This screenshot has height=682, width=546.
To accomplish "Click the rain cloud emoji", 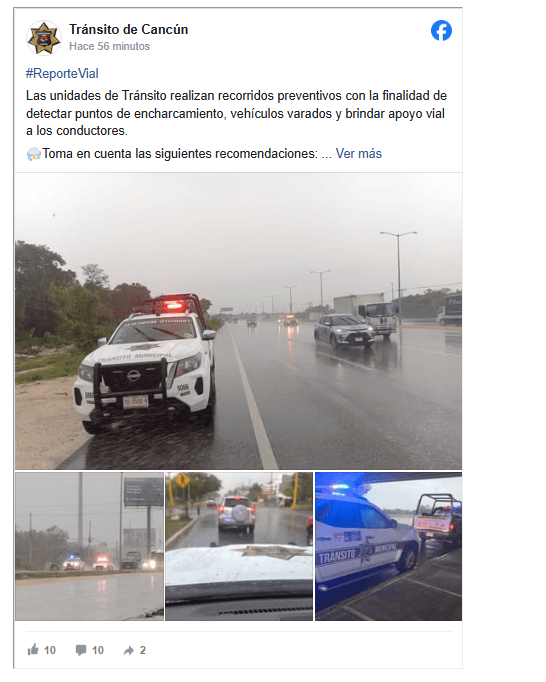I will tap(33, 154).
